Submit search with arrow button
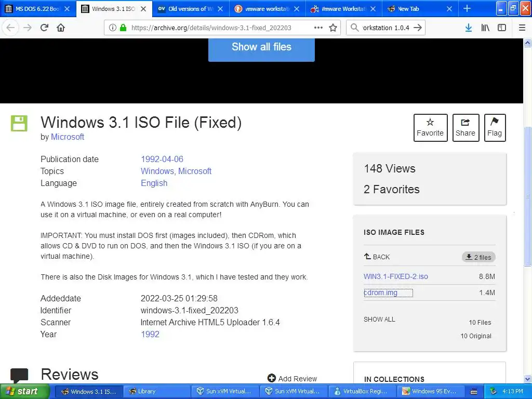This screenshot has width=532, height=399. (x=418, y=28)
